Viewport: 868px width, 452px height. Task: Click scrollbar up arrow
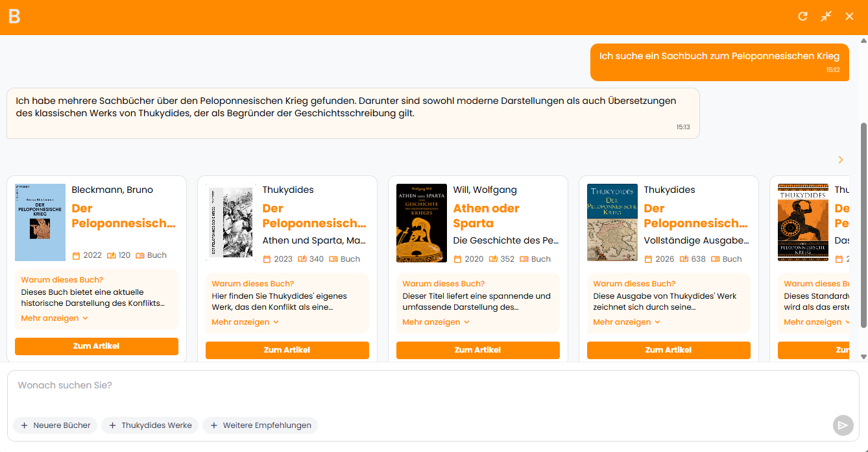tap(863, 40)
